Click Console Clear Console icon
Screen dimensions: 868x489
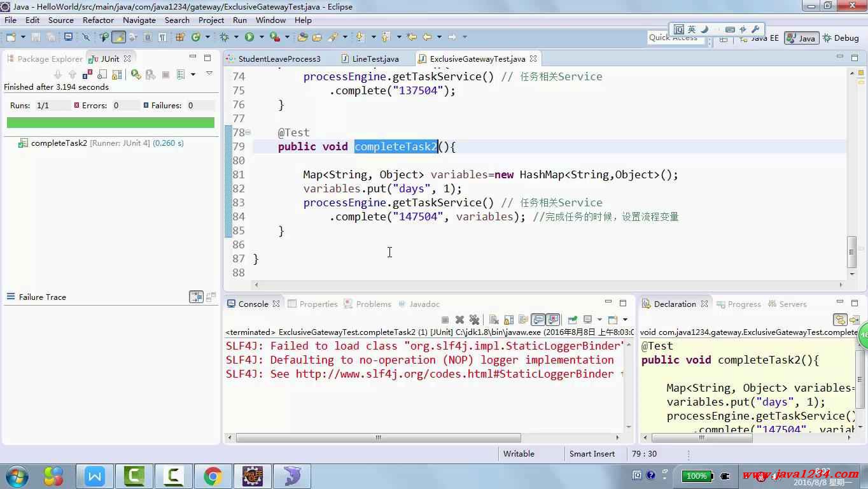point(493,320)
